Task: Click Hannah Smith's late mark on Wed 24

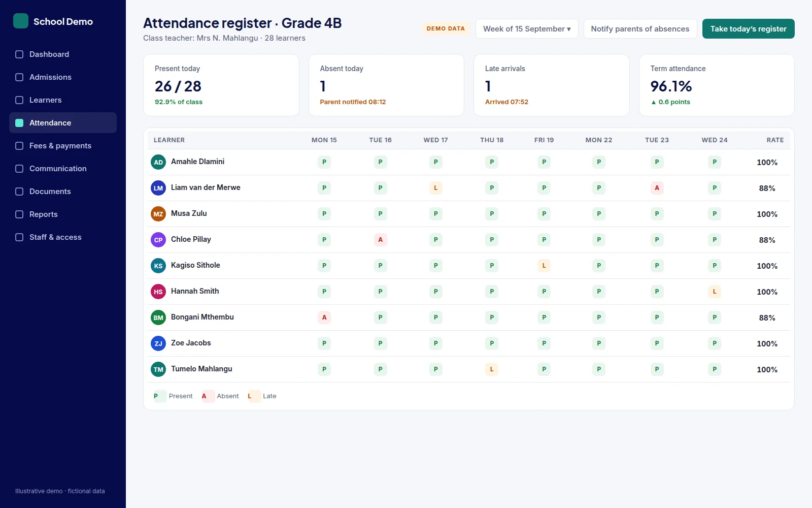Action: [x=715, y=292]
